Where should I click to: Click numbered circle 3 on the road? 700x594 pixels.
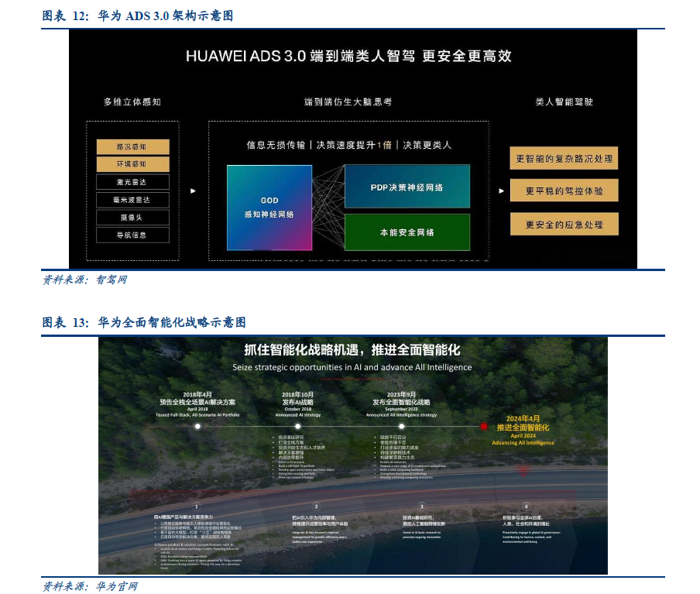point(421,506)
